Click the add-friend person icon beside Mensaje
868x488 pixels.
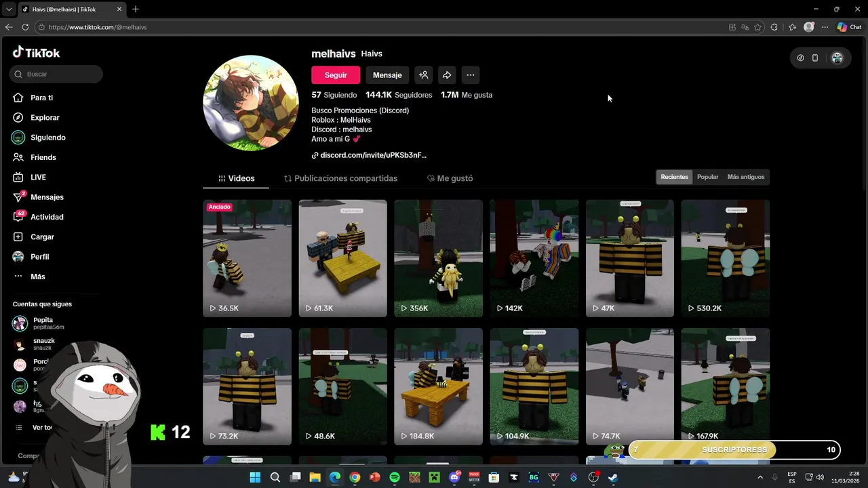423,75
